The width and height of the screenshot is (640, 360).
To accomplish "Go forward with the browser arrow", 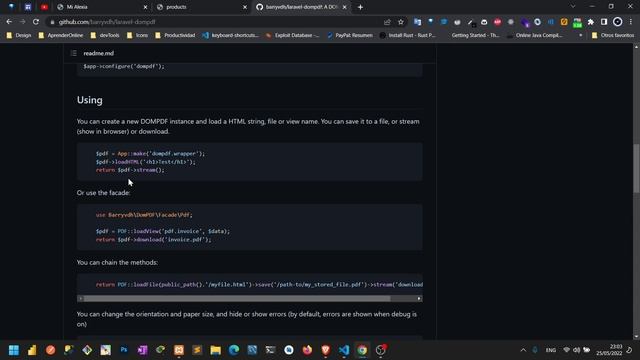I will (x=22, y=22).
